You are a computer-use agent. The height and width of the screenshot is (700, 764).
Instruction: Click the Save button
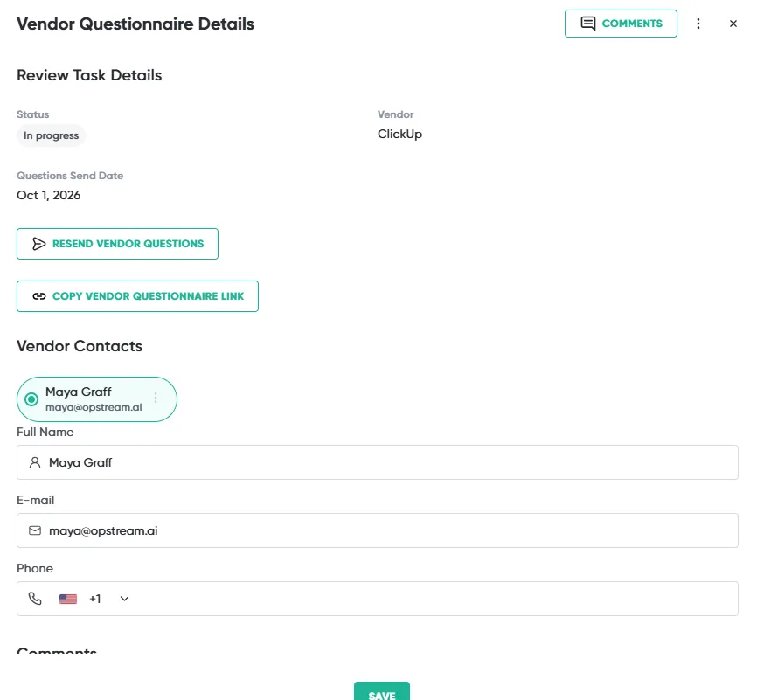(x=381, y=692)
